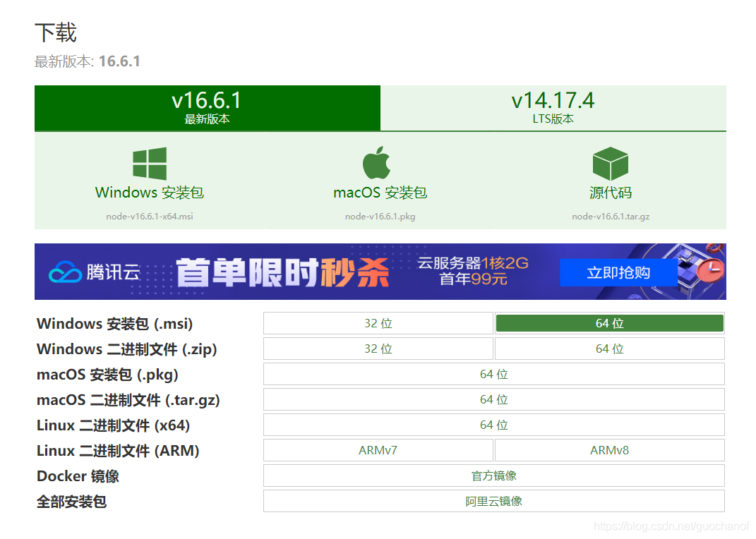The image size is (756, 539).
Task: Click the Windows 二进制文件 (.zip) row label
Action: click(x=127, y=349)
